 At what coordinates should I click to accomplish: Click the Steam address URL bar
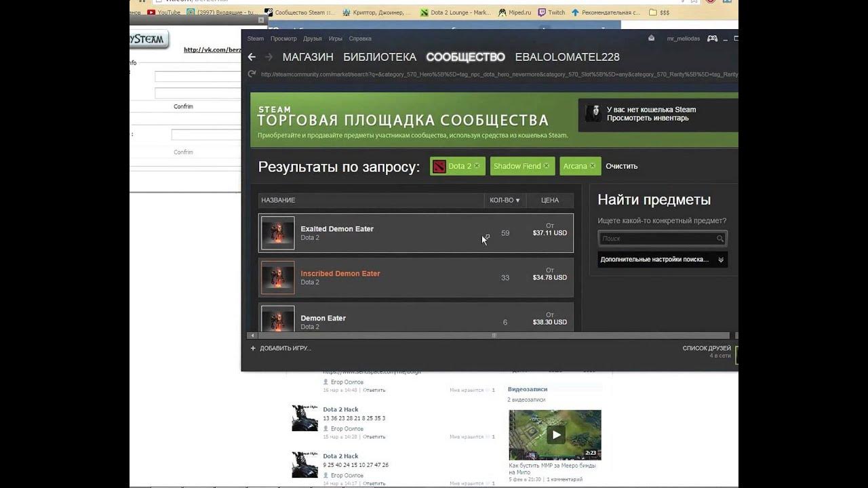[499, 75]
